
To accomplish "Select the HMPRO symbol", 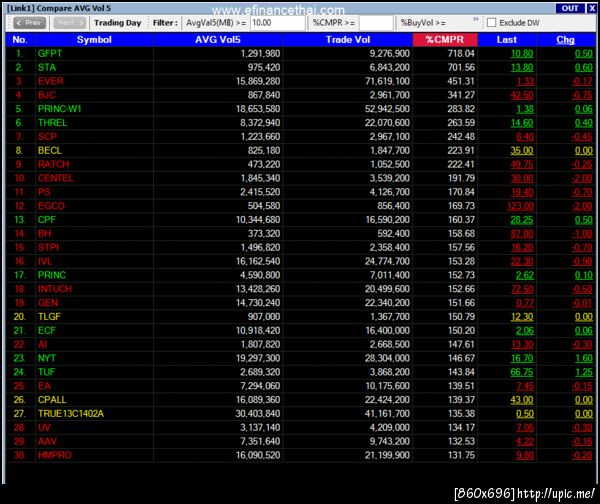I will click(x=55, y=455).
